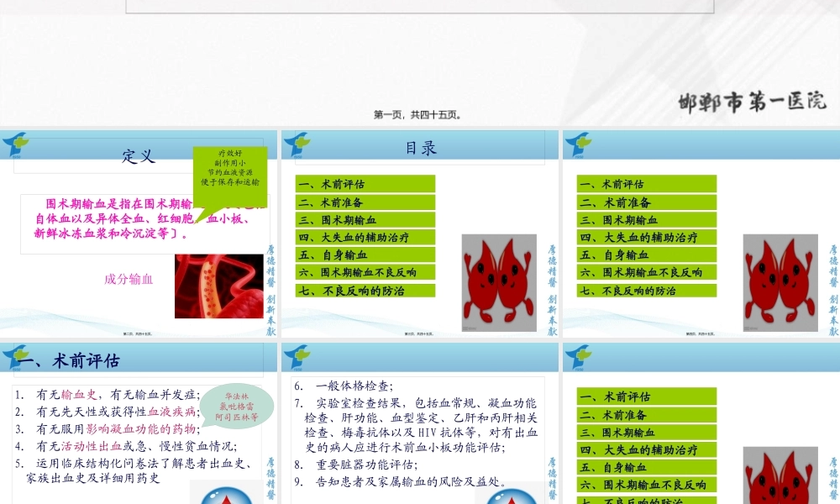840x504 pixels.
Task: Click the hospital logo on the 定义 slide
Action: pyautogui.click(x=17, y=143)
